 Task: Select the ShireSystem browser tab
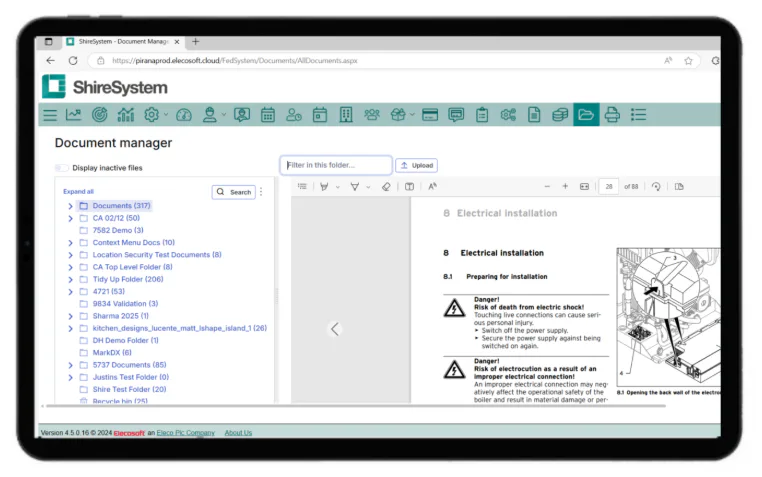(123, 42)
